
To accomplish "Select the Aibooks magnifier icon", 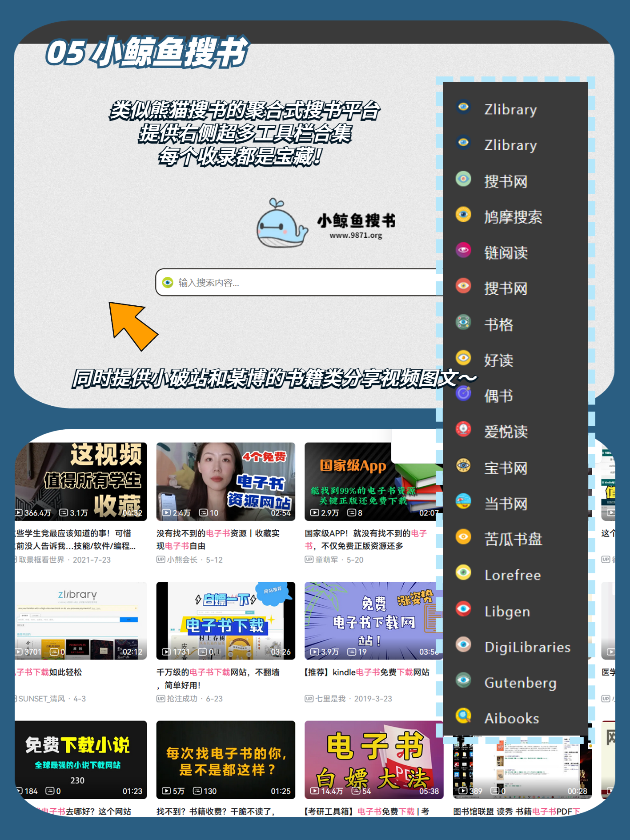I will click(x=463, y=716).
